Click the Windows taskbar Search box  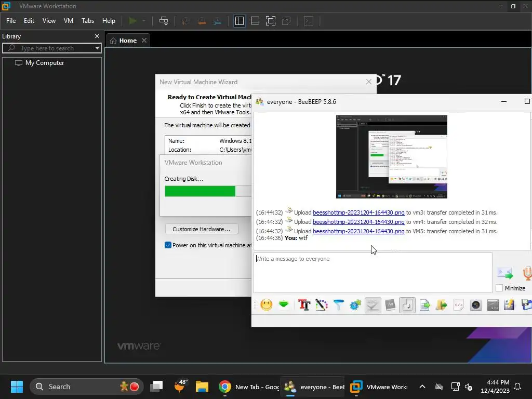point(87,387)
